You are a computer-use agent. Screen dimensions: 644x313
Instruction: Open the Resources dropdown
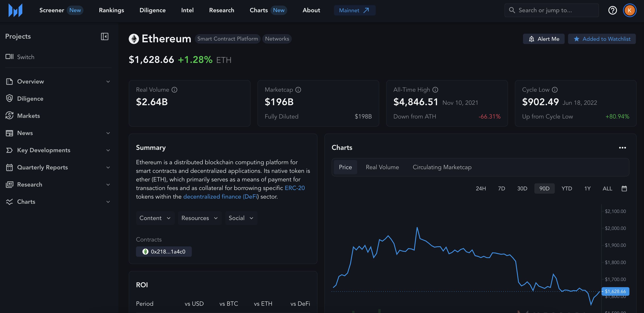200,218
